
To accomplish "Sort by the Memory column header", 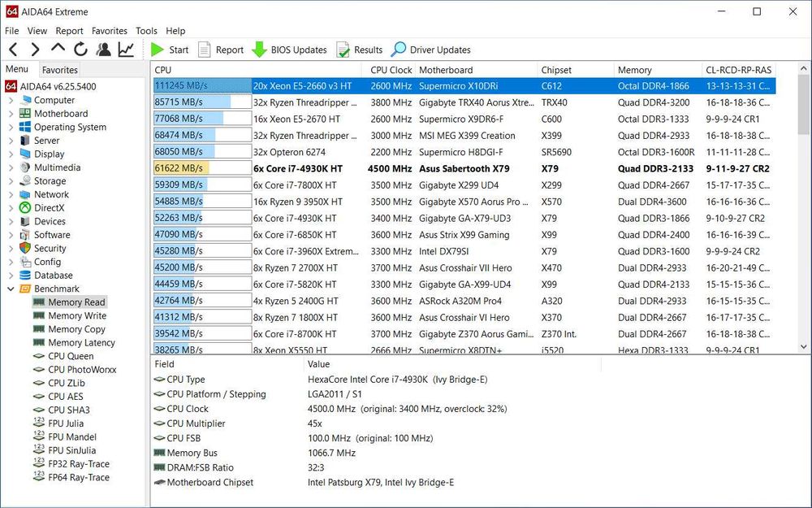I will 658,70.
